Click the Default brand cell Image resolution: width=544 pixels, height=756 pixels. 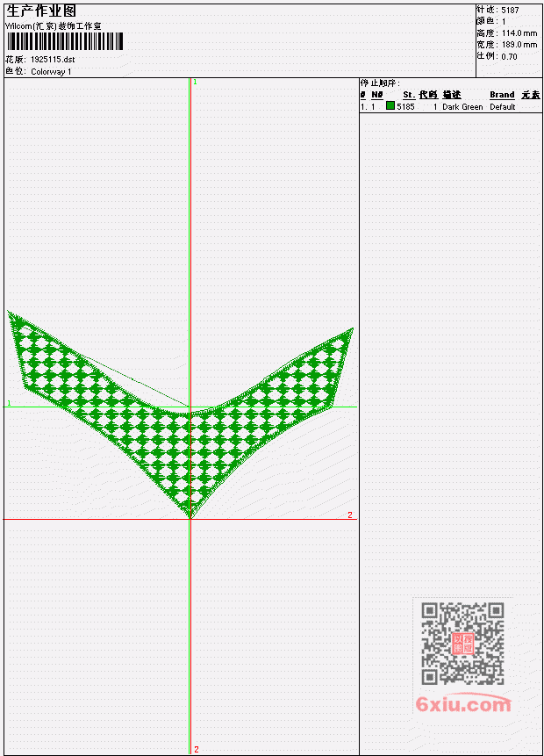[x=503, y=106]
